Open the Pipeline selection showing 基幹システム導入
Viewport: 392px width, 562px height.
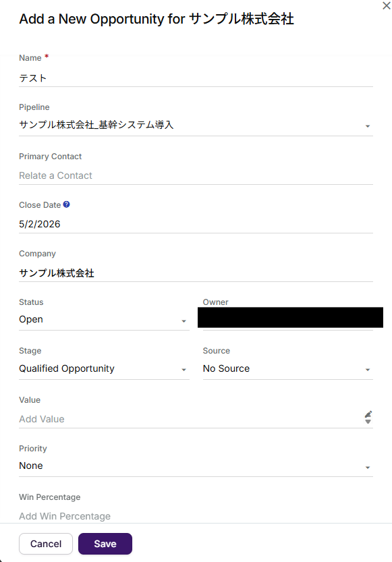(196, 125)
